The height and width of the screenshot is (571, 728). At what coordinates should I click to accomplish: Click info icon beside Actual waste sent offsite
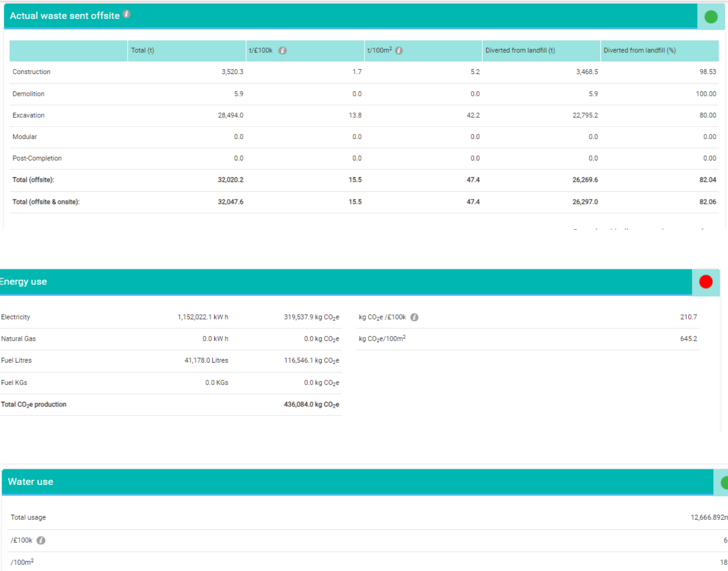[x=127, y=15]
